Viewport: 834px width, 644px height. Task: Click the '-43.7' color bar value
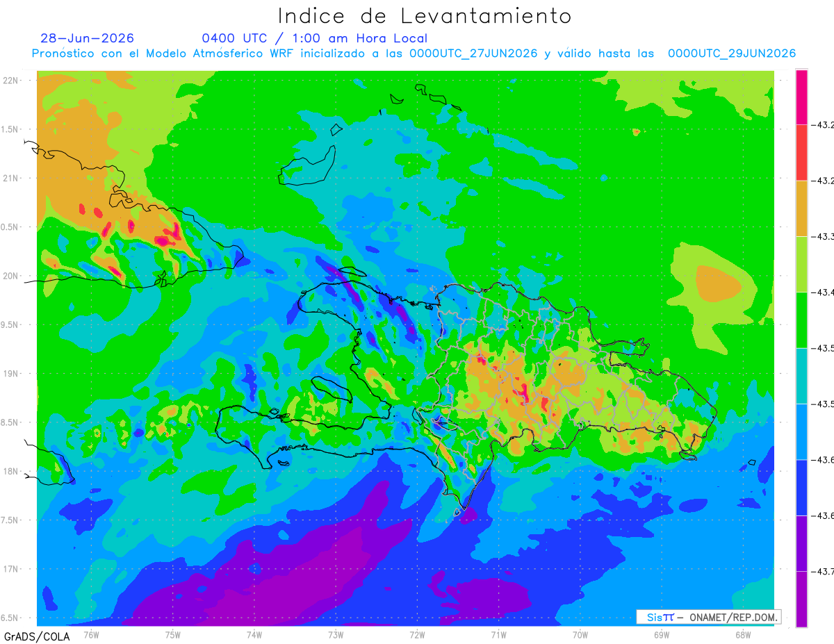tap(824, 571)
